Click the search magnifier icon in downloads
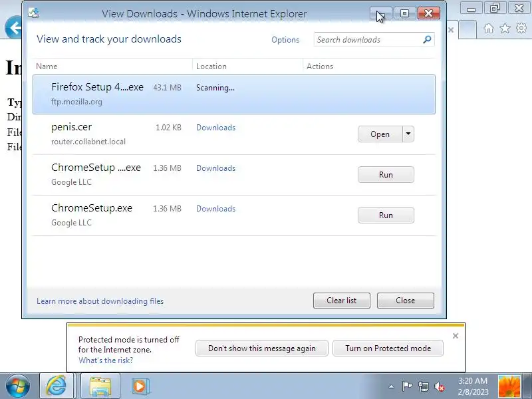The height and width of the screenshot is (399, 532). 427,39
